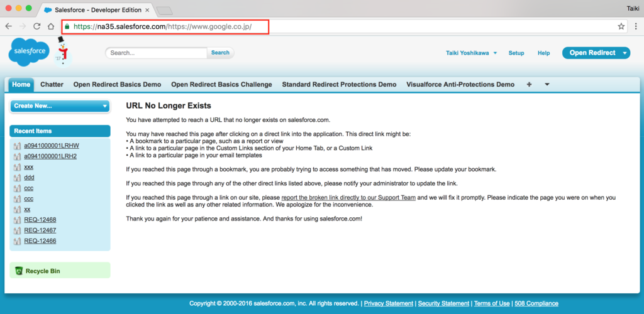Bookmark page with star icon
The height and width of the screenshot is (314, 644).
[621, 26]
